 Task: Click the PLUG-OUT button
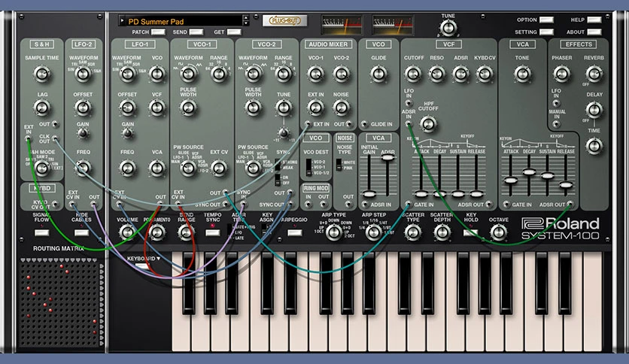[285, 20]
